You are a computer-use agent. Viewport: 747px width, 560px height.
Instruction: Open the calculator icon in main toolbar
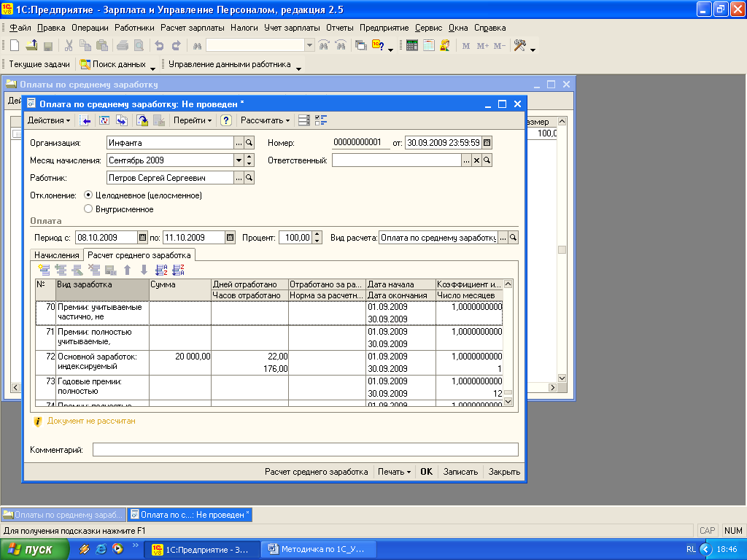tap(412, 45)
